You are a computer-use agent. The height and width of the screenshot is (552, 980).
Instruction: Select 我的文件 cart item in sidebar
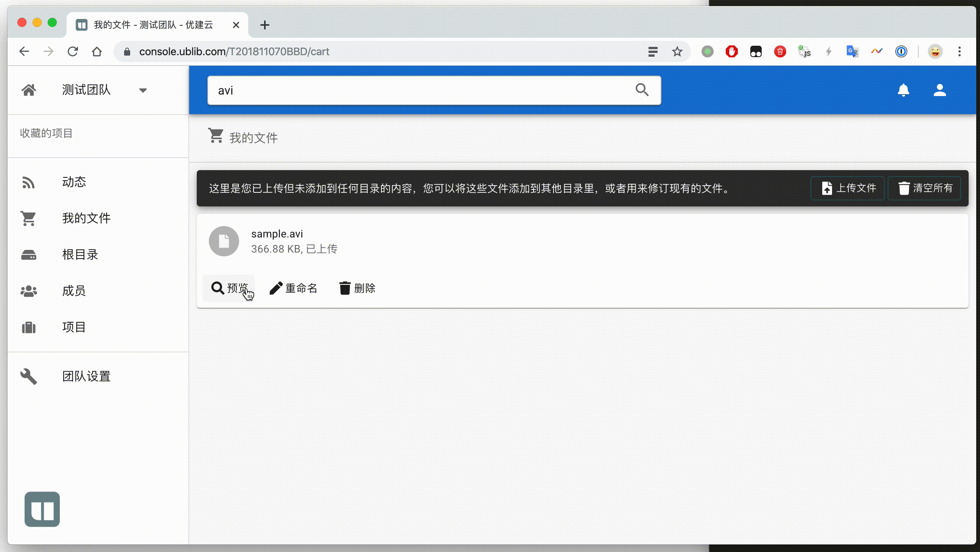[x=86, y=218]
